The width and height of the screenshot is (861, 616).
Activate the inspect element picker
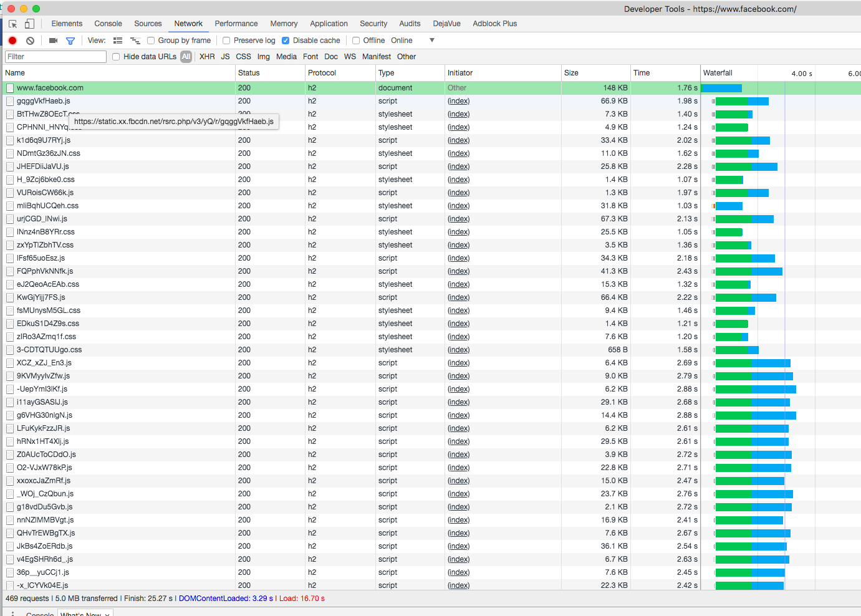point(12,24)
